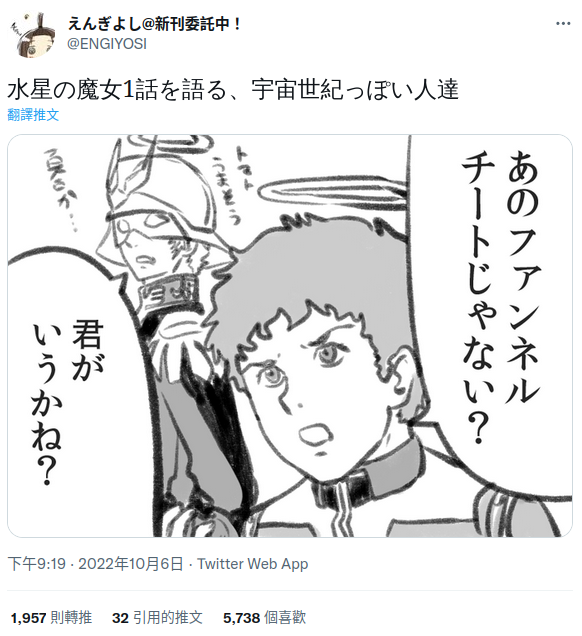582x636 pixels.
Task: Click 翻譯推文 to translate the tweet
Action: coord(33,115)
